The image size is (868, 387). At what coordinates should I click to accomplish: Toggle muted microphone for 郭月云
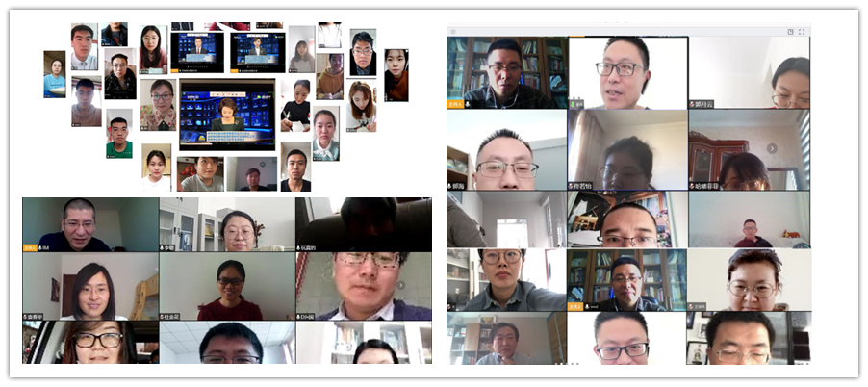pyautogui.click(x=692, y=103)
